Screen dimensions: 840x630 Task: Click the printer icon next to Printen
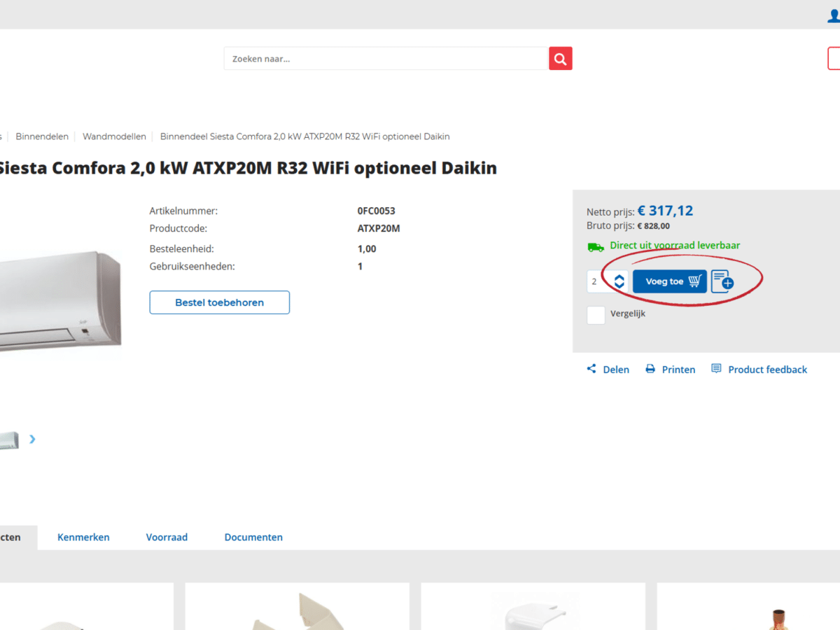pos(650,369)
